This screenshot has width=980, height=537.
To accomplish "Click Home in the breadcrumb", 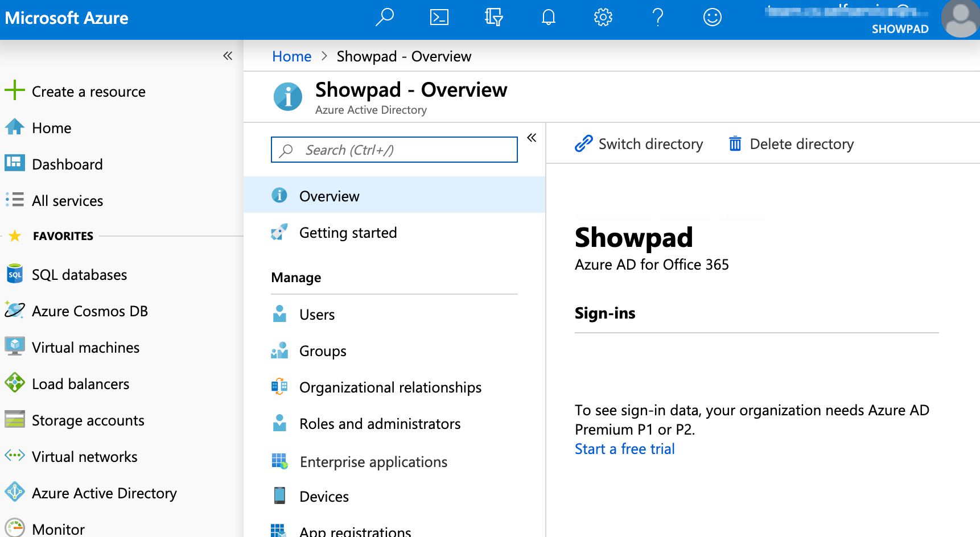I will tap(291, 56).
